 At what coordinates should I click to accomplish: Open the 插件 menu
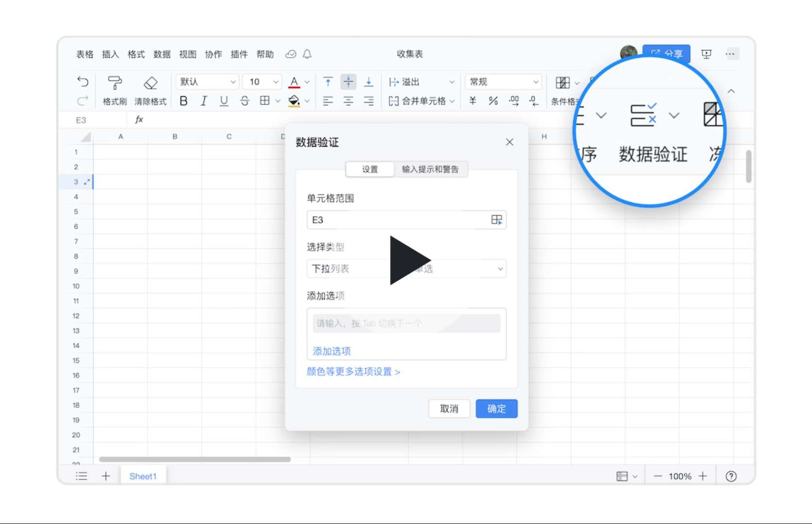click(x=239, y=54)
